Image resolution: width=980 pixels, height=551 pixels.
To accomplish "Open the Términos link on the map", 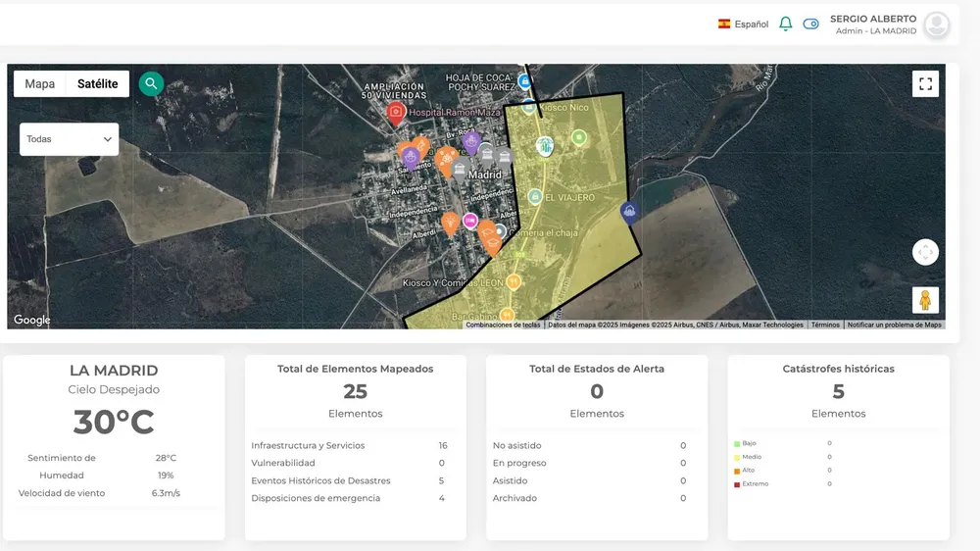I will [825, 325].
